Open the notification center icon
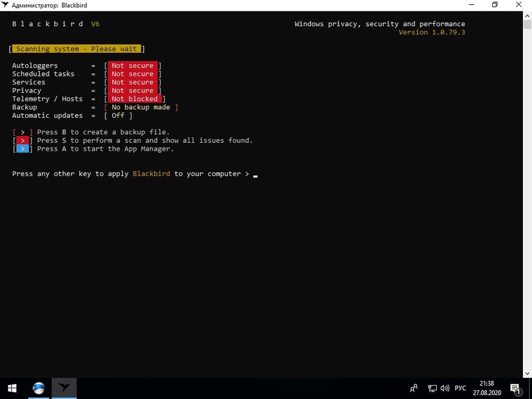532x399 pixels. pyautogui.click(x=516, y=388)
